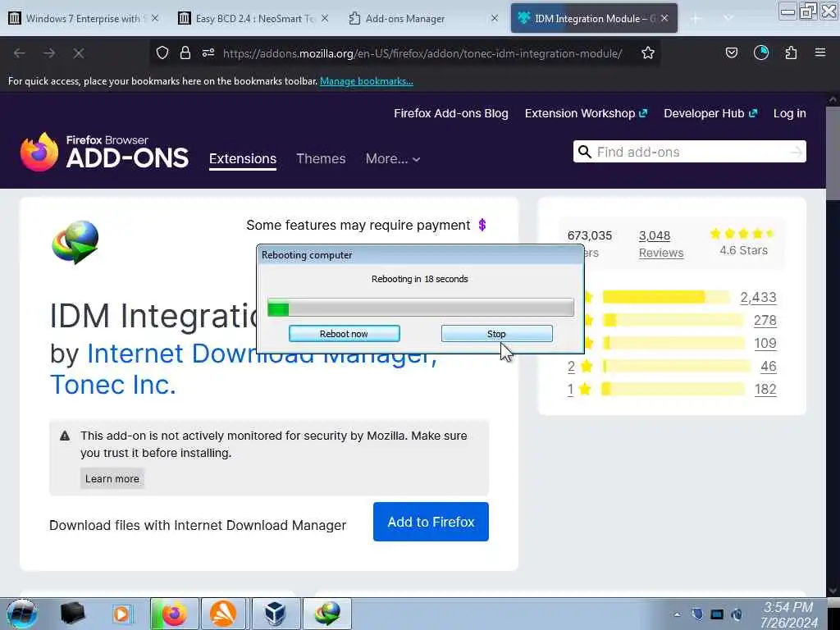Viewport: 840px width, 630px height.
Task: Open Firefox Add-ons Blog link
Action: (x=451, y=113)
